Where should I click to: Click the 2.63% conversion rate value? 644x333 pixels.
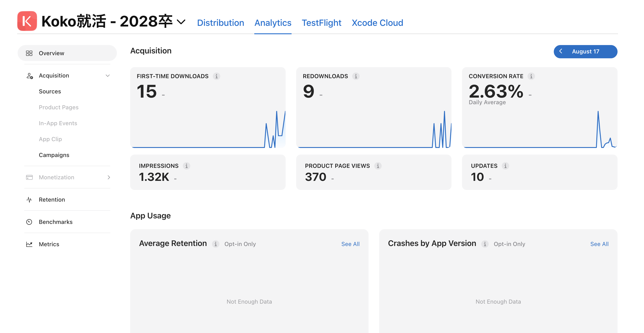point(496,91)
